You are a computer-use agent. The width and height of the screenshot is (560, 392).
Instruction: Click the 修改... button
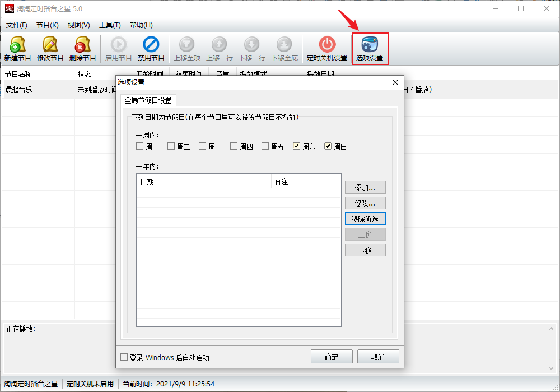[x=365, y=203]
